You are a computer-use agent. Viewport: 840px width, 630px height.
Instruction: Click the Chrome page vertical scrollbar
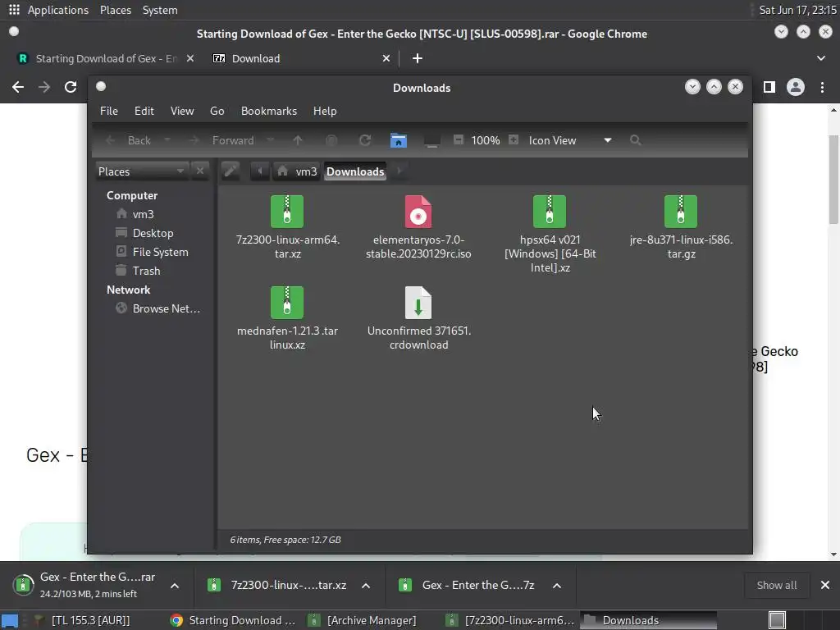click(x=833, y=180)
